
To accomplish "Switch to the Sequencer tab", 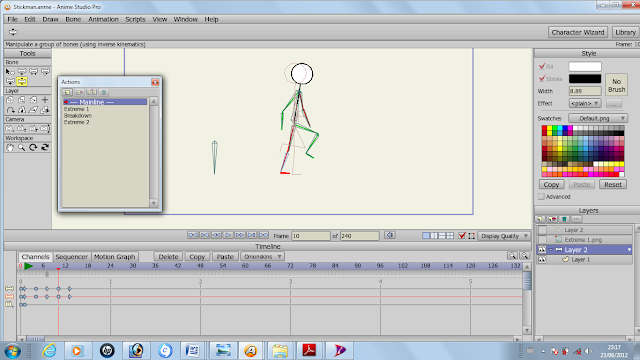I will (71, 257).
